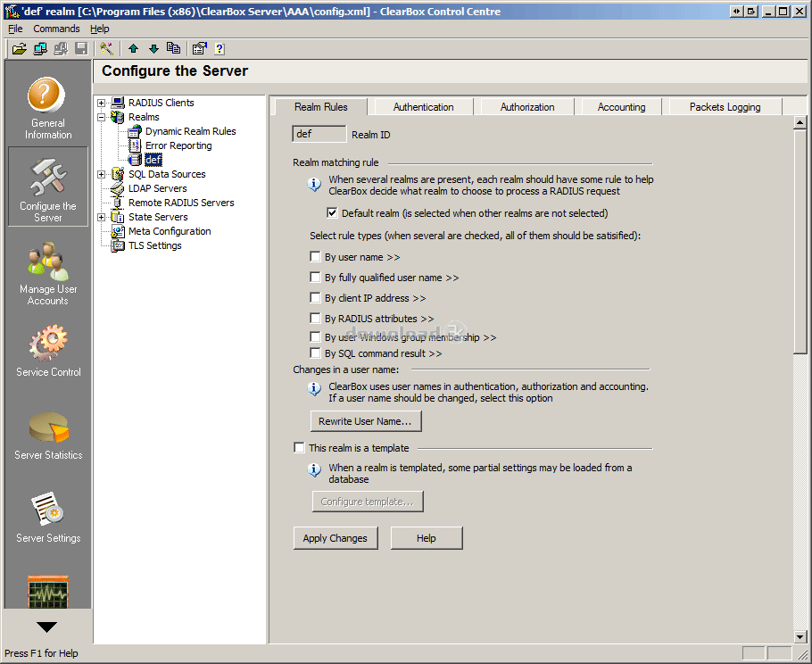Viewport: 812px width, 664px height.
Task: Click the greyed-out computers toolbar icon
Action: (61, 49)
